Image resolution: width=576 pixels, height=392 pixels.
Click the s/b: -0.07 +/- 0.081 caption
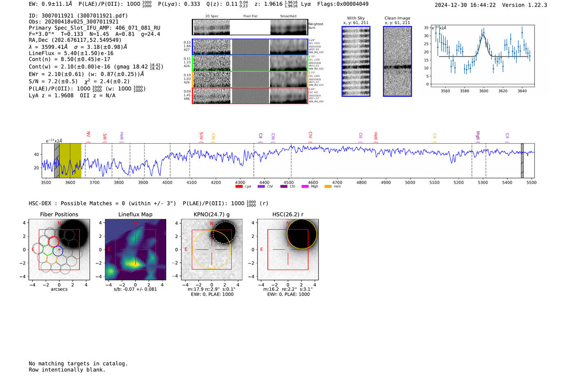(x=135, y=289)
